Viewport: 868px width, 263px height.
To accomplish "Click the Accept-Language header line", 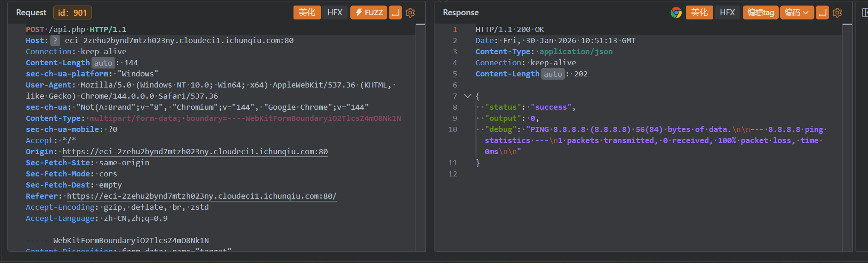I will tap(97, 219).
